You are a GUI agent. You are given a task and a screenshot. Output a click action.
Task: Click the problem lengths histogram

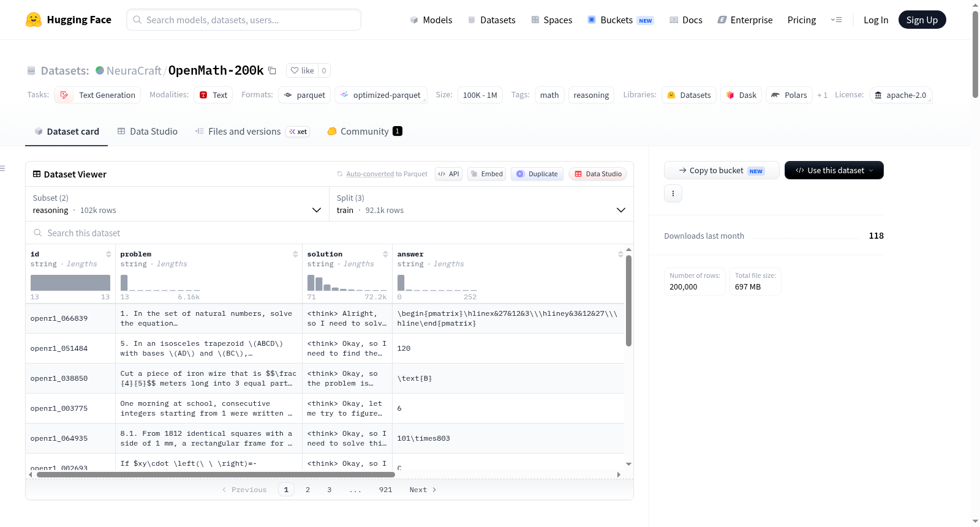tap(160, 283)
